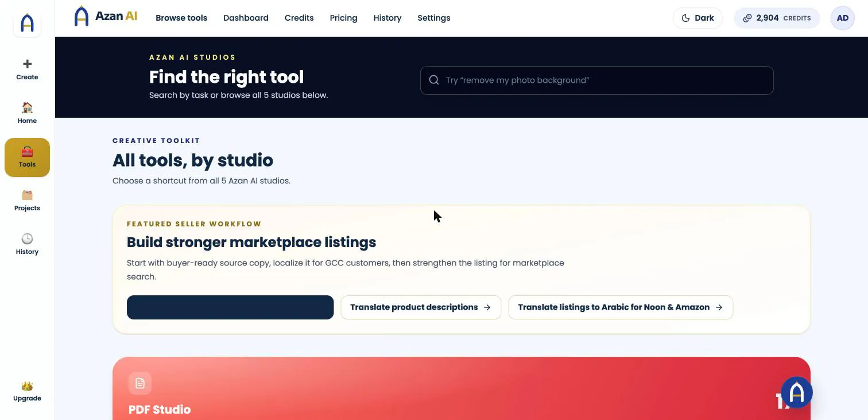Open the AD account avatar menu
868x420 pixels.
tap(843, 18)
